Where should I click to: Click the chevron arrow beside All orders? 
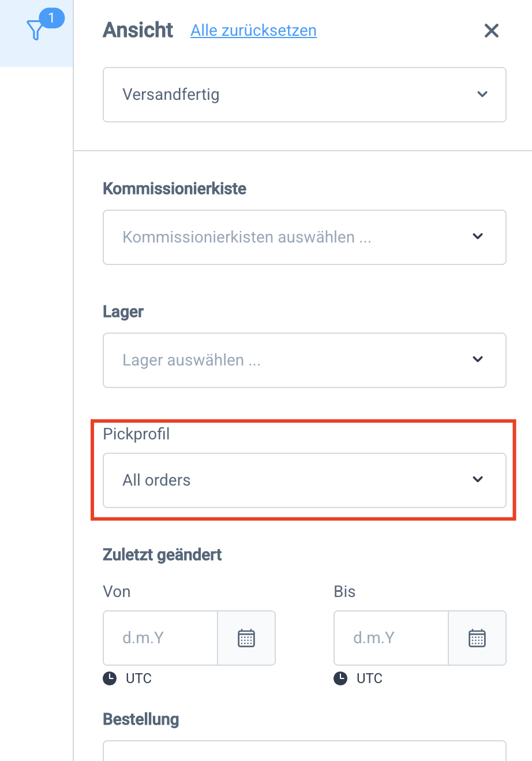click(x=478, y=480)
